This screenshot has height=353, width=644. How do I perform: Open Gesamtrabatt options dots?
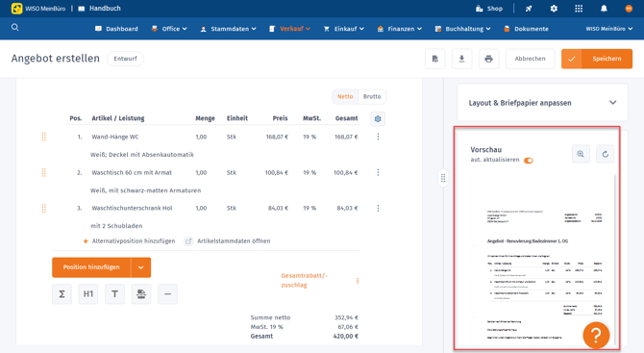(358, 281)
